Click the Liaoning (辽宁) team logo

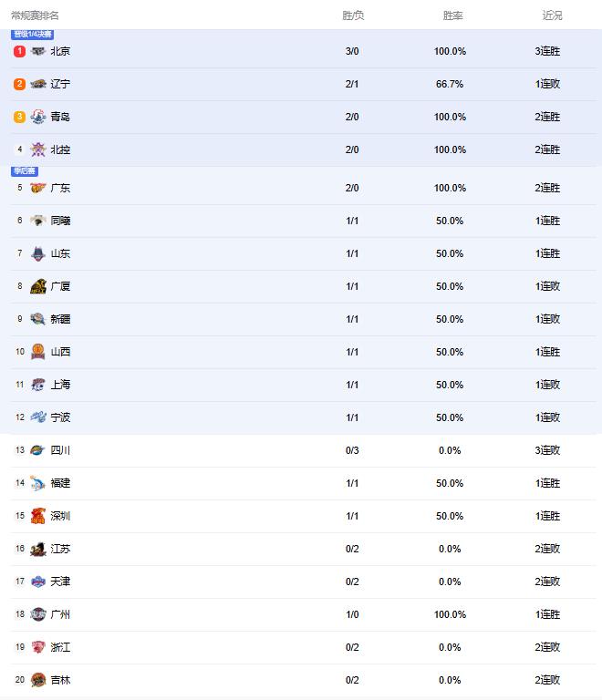point(37,84)
